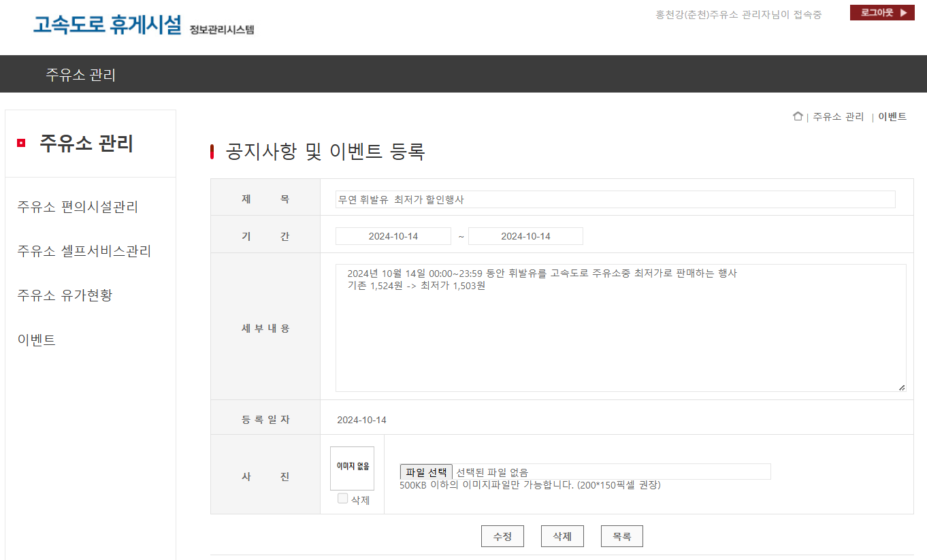Open the start date field picker

393,236
